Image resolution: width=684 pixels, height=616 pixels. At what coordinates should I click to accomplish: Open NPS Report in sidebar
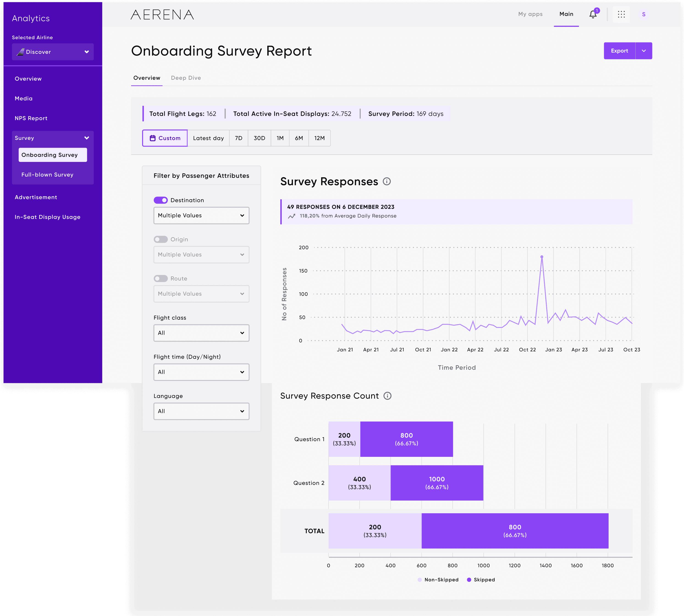(x=31, y=118)
